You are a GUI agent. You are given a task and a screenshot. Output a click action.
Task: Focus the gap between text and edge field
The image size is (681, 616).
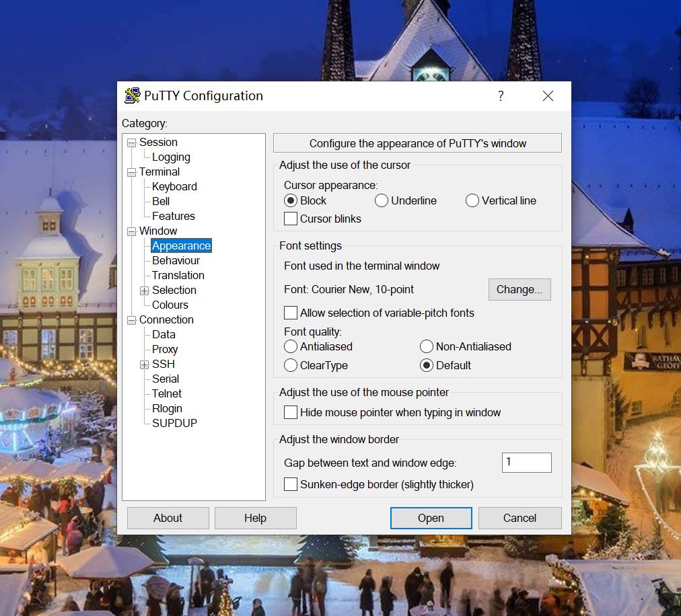[526, 462]
